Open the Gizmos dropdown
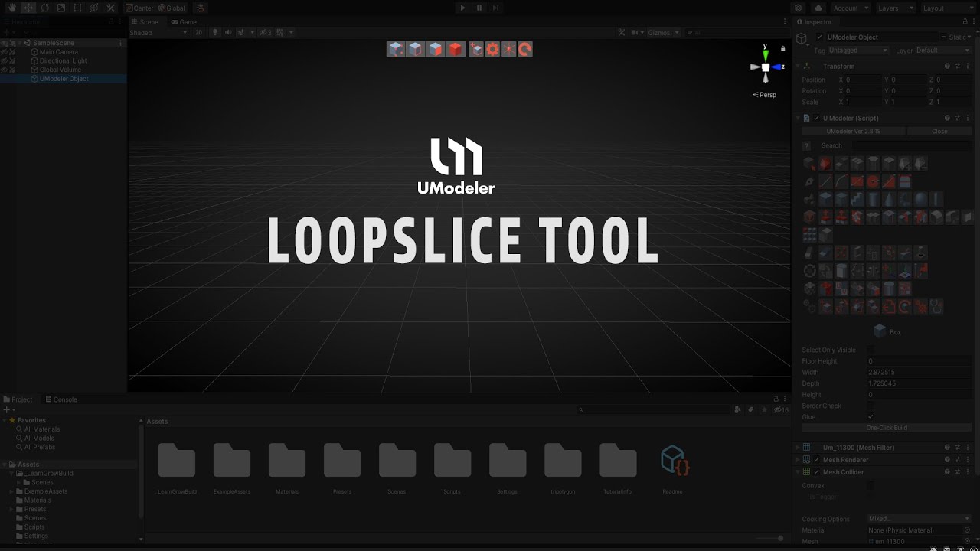The height and width of the screenshot is (551, 980). [x=662, y=32]
